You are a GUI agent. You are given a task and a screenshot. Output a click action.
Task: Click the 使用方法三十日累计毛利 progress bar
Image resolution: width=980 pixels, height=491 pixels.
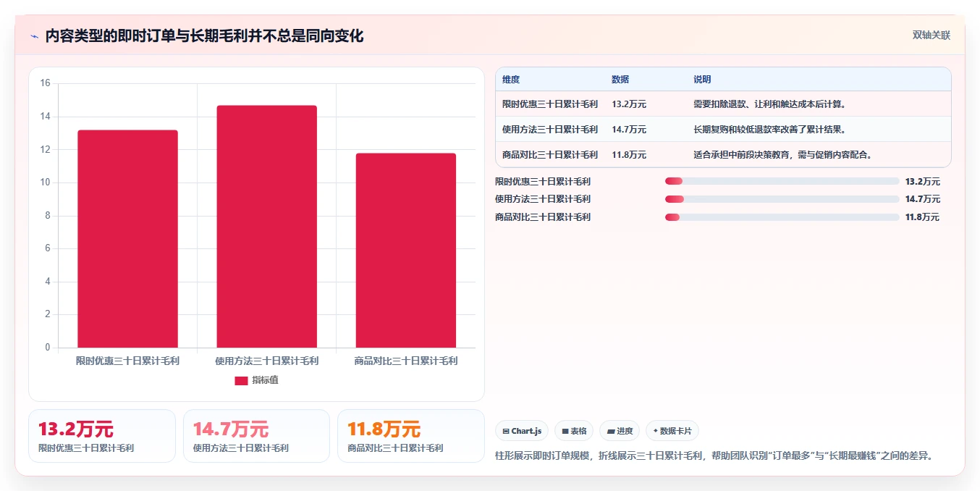coord(782,199)
